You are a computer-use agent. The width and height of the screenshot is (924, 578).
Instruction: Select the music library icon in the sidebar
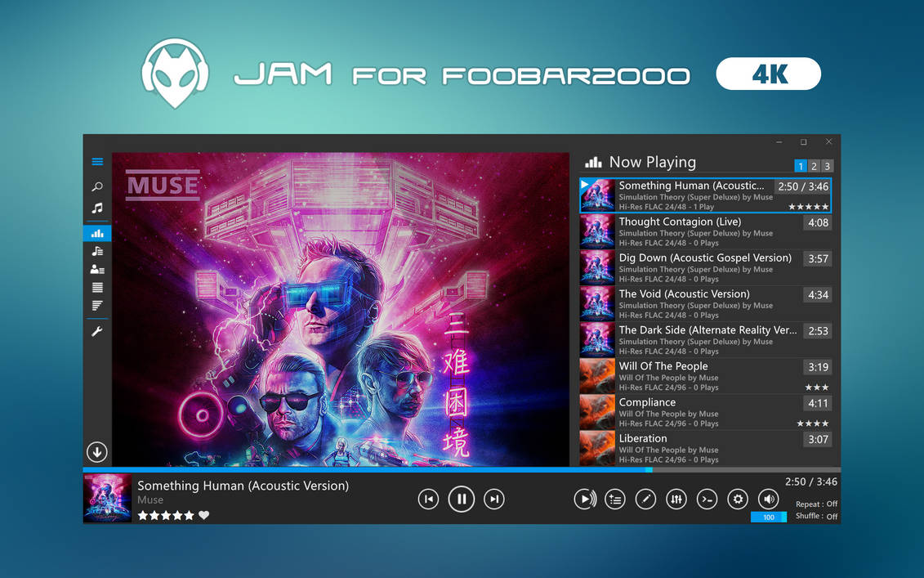click(x=97, y=208)
